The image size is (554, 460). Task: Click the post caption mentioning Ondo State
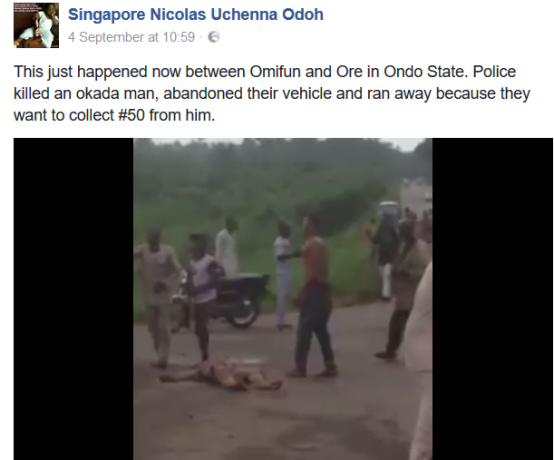tap(272, 93)
